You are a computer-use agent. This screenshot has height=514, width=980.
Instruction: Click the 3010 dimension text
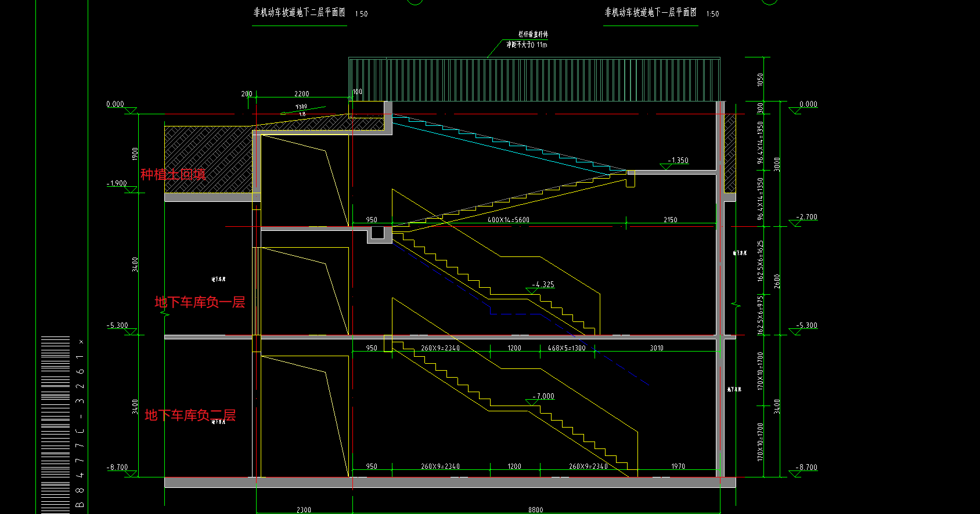point(656,348)
